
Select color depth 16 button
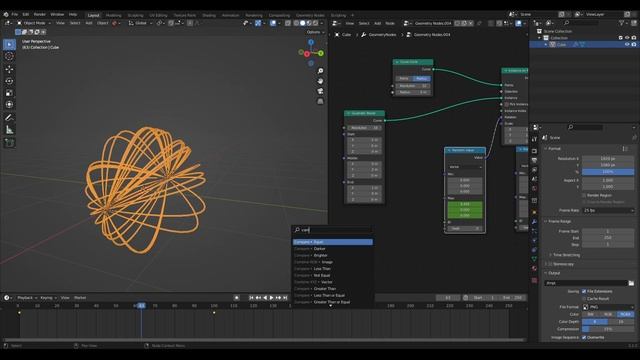coord(621,322)
